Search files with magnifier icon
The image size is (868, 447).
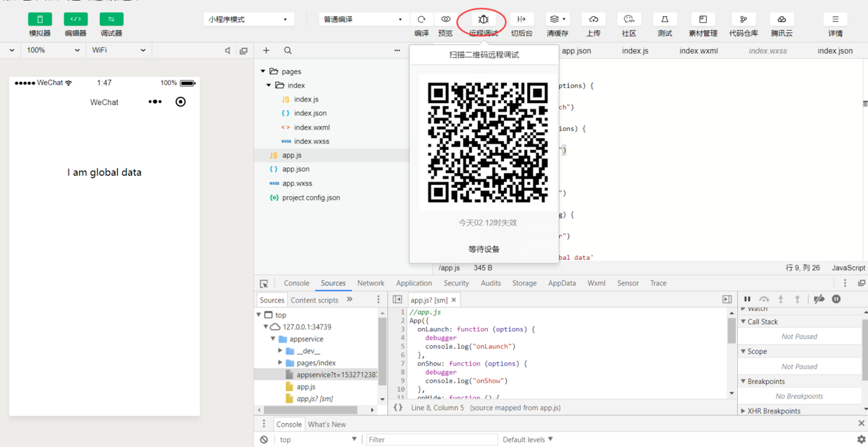288,50
